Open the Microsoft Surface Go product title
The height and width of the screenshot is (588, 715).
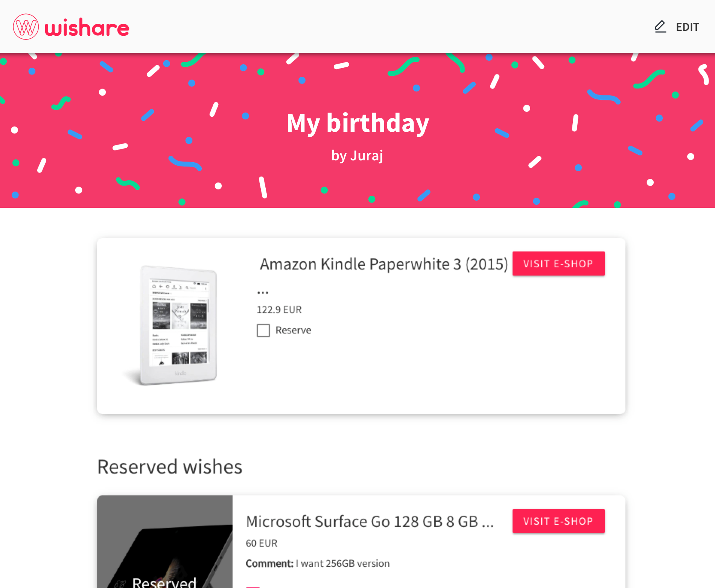coord(371,522)
